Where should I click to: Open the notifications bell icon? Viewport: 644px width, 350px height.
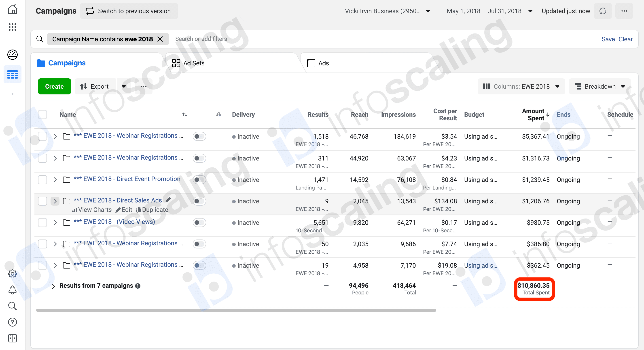[x=12, y=290]
